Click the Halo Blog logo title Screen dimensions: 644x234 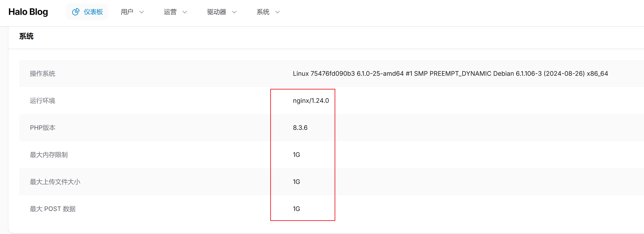(x=28, y=12)
